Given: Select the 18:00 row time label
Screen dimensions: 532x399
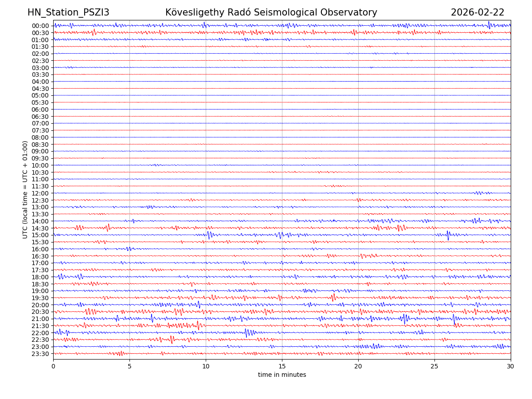Looking at the screenshot, I should coord(40,277).
